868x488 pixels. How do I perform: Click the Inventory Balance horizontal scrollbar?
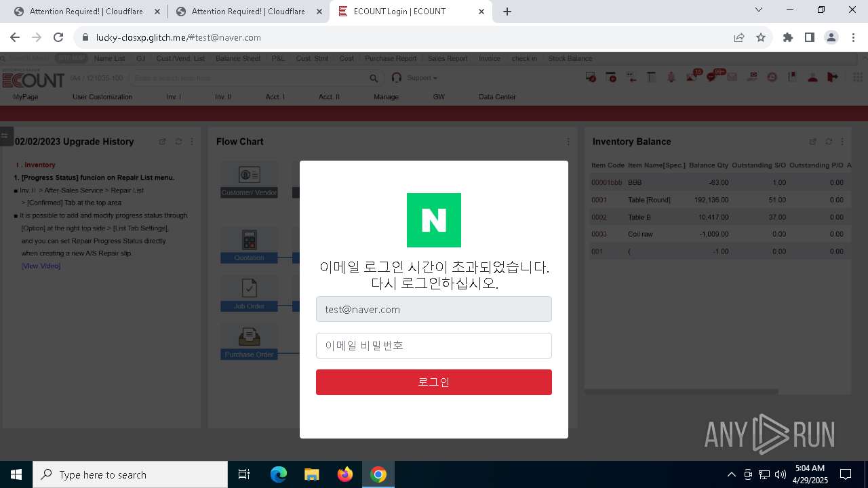681,391
